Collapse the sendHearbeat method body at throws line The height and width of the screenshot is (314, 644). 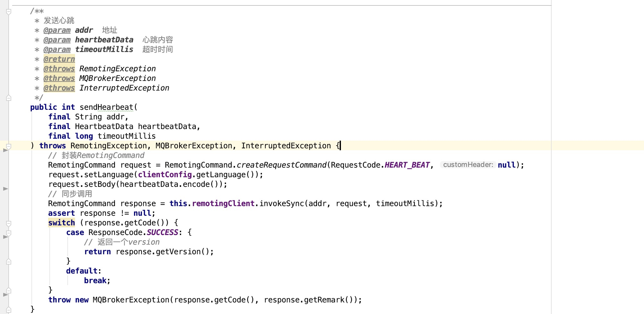pos(9,146)
